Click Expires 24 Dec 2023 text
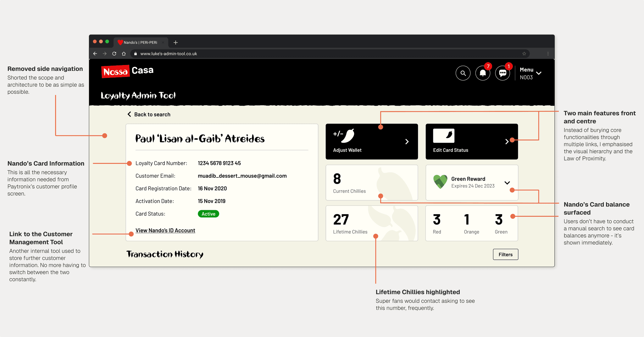This screenshot has width=644, height=337. click(473, 186)
